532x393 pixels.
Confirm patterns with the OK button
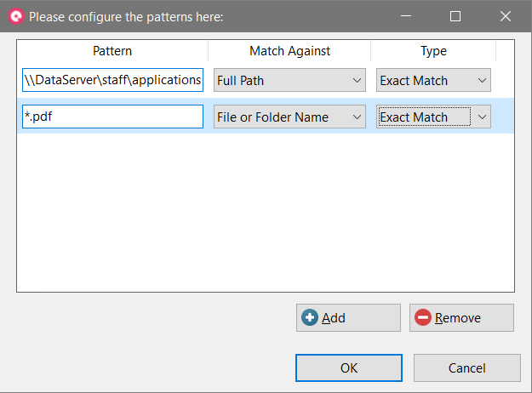[349, 368]
